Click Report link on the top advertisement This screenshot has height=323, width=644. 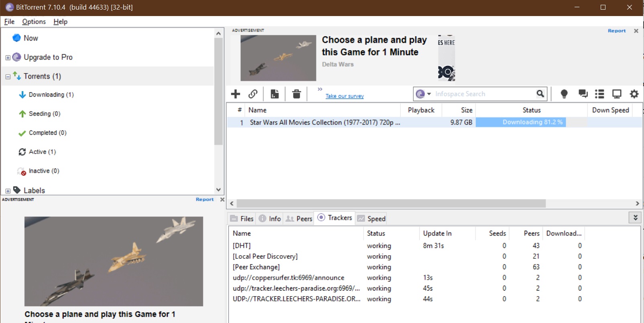616,31
